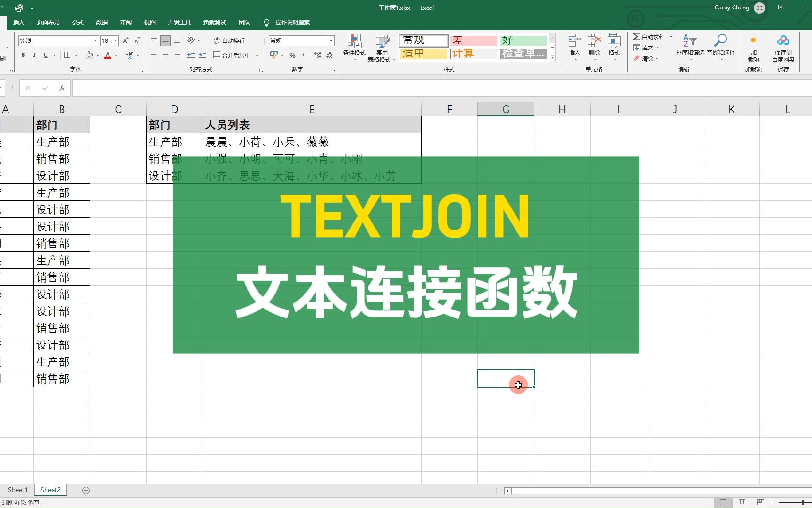Open the font size dropdown

tap(115, 41)
